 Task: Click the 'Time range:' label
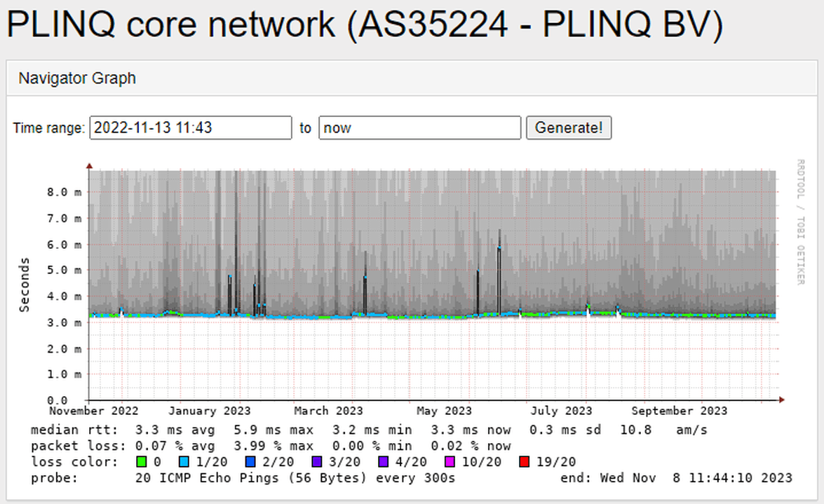49,128
